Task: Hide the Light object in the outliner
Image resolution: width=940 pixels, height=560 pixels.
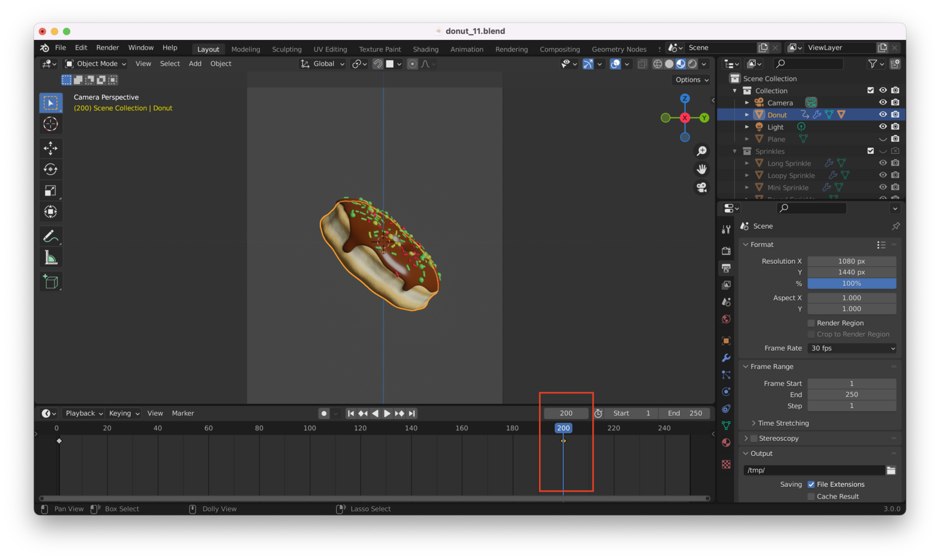Action: (x=883, y=127)
